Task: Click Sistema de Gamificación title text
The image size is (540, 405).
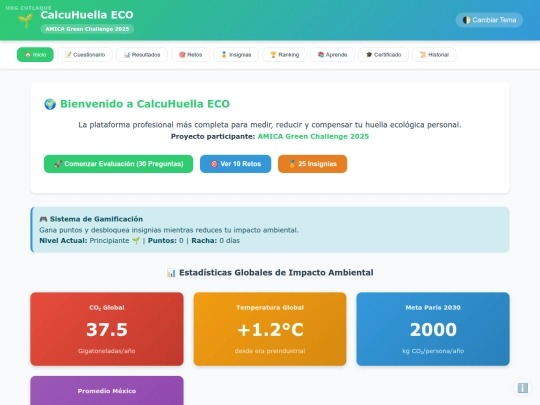Action: point(96,219)
